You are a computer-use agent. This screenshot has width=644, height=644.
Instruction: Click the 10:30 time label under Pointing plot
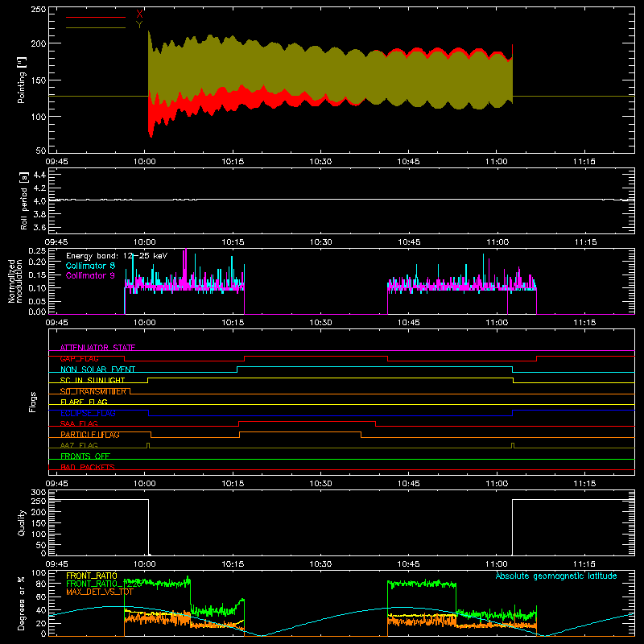coord(320,162)
